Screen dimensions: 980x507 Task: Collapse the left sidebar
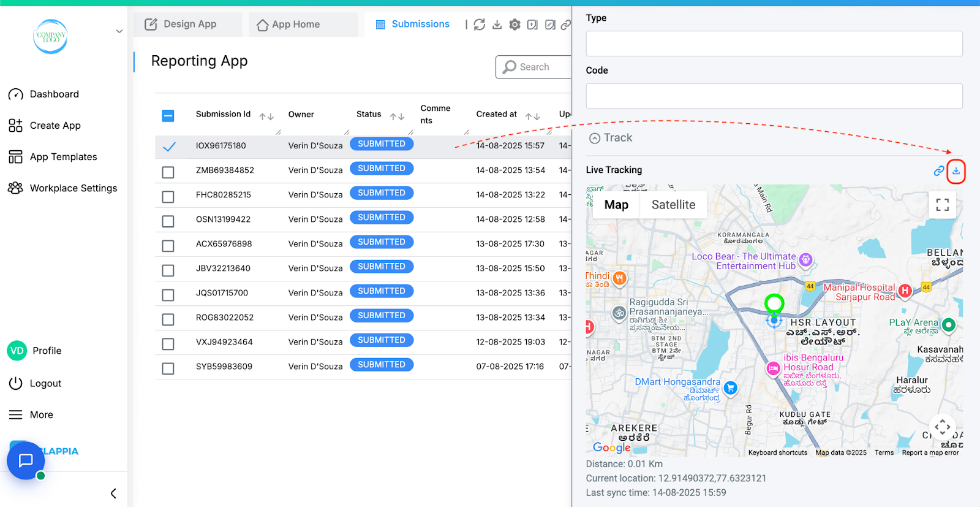tap(113, 494)
